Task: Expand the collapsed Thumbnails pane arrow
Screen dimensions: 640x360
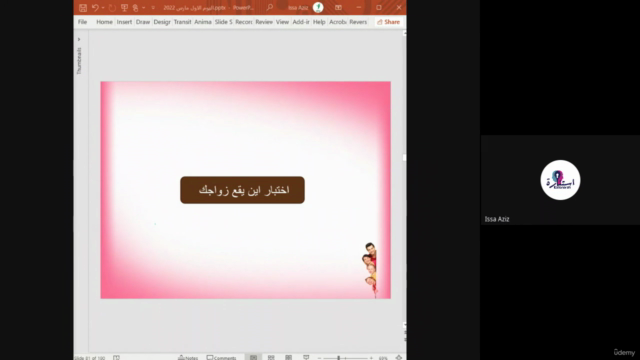Action: [x=79, y=40]
